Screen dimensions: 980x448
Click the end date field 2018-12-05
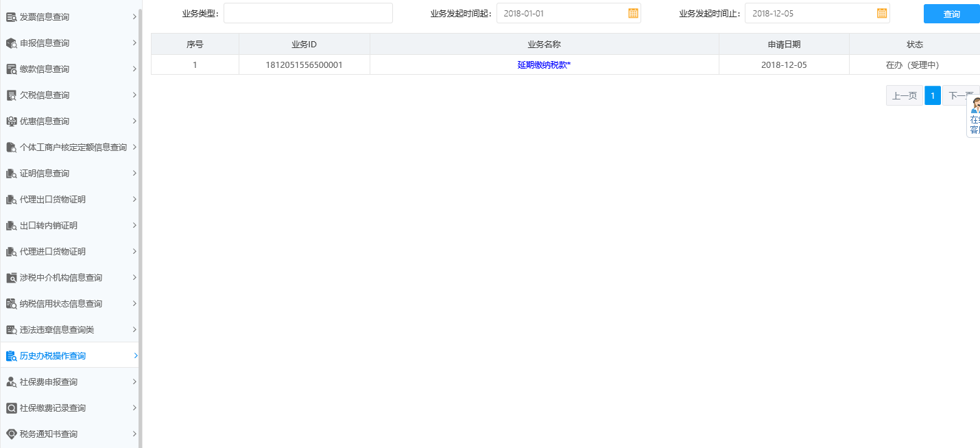click(817, 13)
